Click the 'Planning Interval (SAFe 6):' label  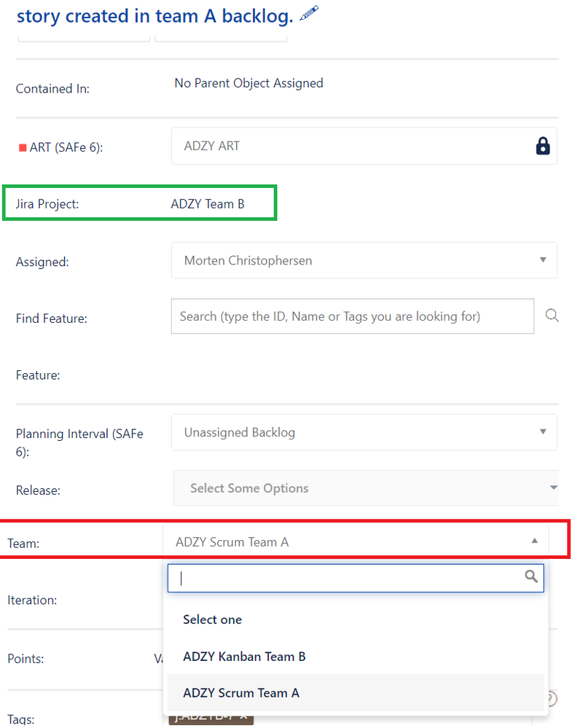click(x=79, y=442)
